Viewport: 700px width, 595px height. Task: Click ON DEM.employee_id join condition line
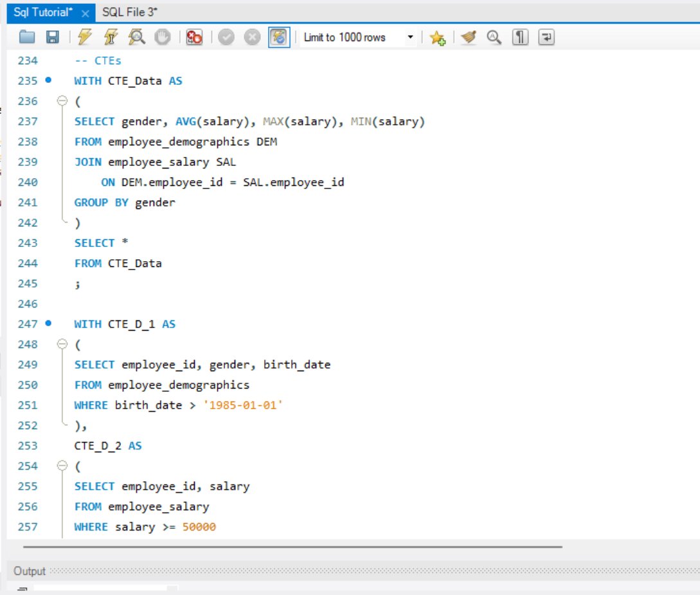point(222,182)
